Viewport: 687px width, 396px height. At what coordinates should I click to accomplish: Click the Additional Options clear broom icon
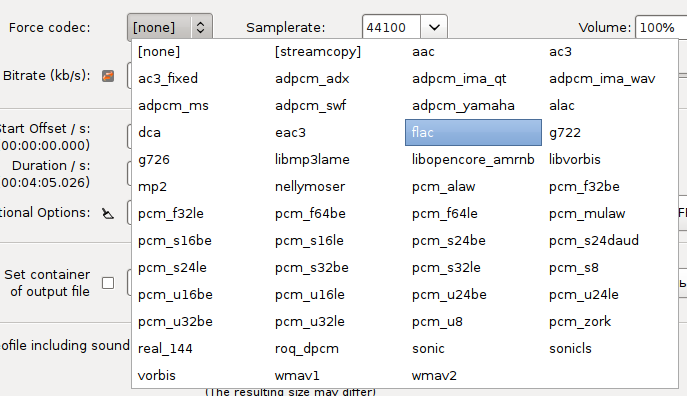tap(108, 213)
